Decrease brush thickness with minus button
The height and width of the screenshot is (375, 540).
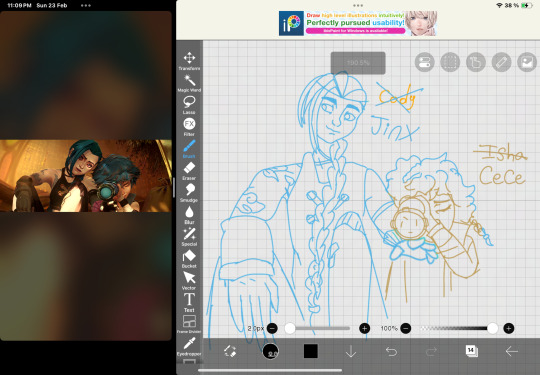pyautogui.click(x=272, y=329)
